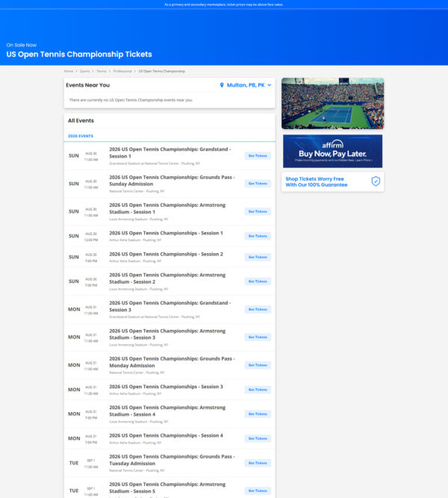Go to Home breadcrumb
448x498 pixels.
tap(68, 71)
